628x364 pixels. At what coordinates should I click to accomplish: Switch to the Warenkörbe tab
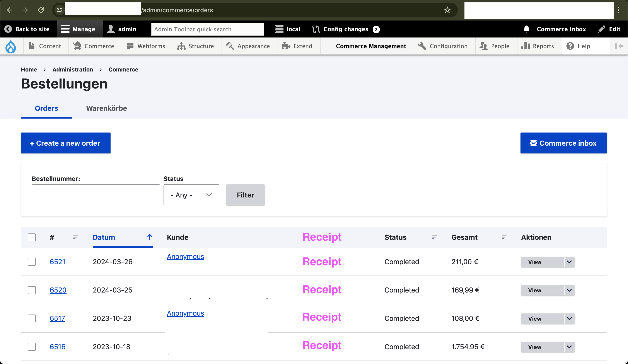106,108
